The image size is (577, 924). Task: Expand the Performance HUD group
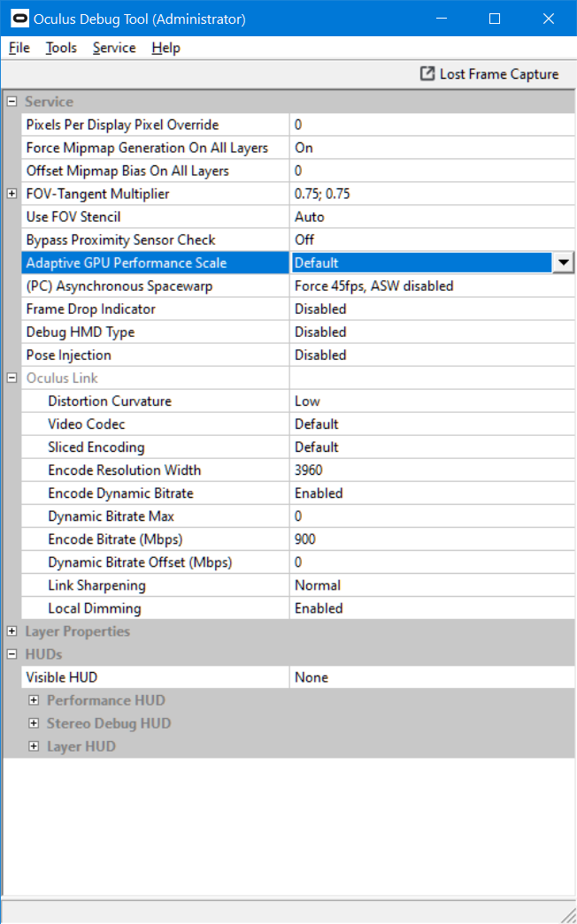(34, 700)
